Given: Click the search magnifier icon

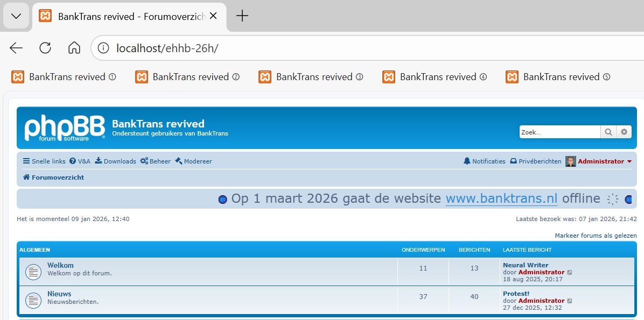Looking at the screenshot, I should [x=608, y=132].
